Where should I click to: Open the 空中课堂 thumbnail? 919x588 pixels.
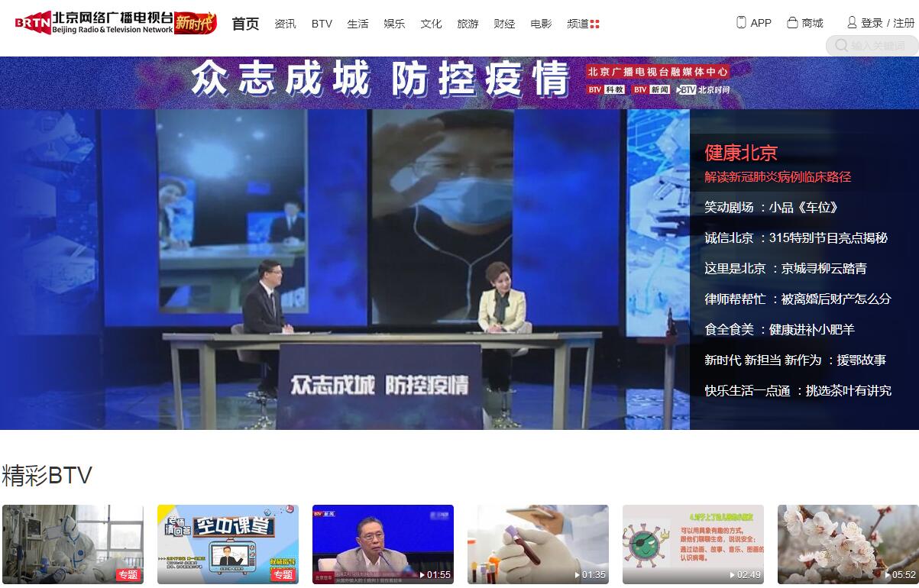tap(228, 544)
